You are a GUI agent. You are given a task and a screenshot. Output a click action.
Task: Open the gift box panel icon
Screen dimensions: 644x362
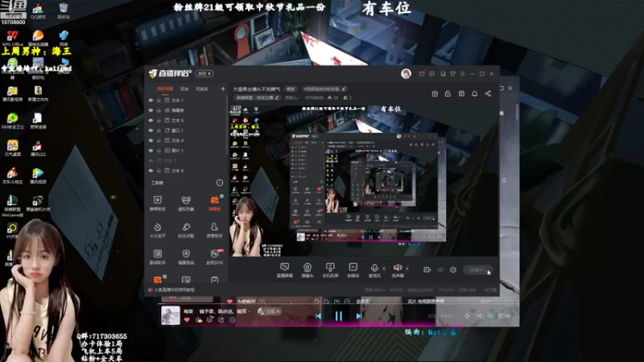point(435,93)
